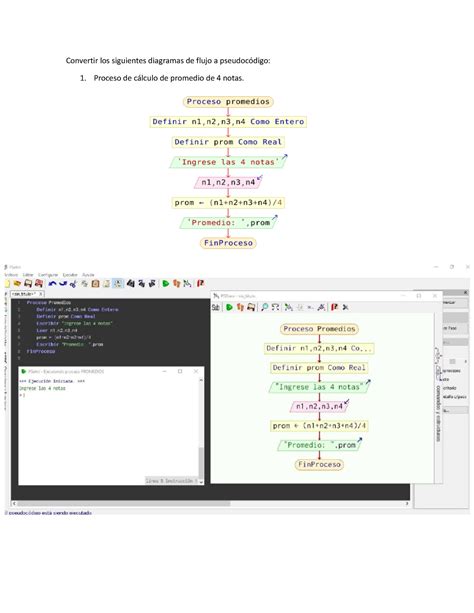The height and width of the screenshot is (613, 474).
Task: Click the New file icon in PSeInt toolbar
Action: tap(7, 283)
